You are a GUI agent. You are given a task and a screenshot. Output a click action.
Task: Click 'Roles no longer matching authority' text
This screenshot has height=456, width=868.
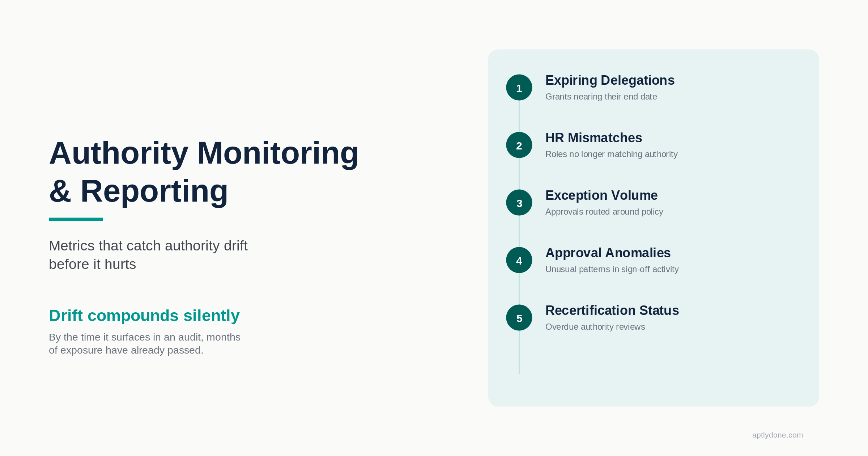tap(611, 154)
